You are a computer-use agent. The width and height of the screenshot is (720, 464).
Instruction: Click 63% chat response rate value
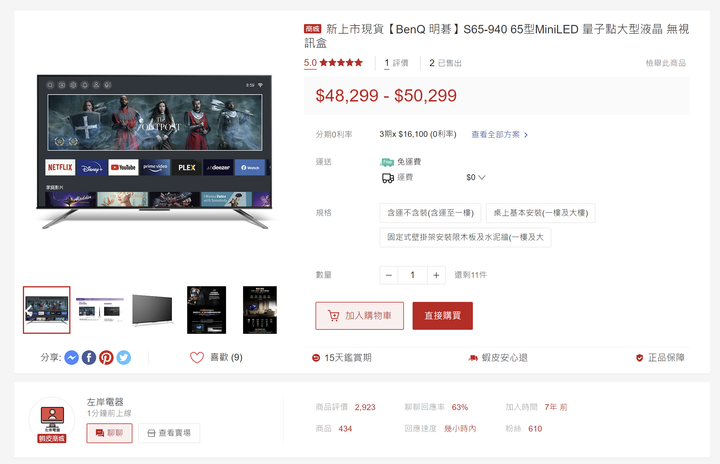point(460,407)
